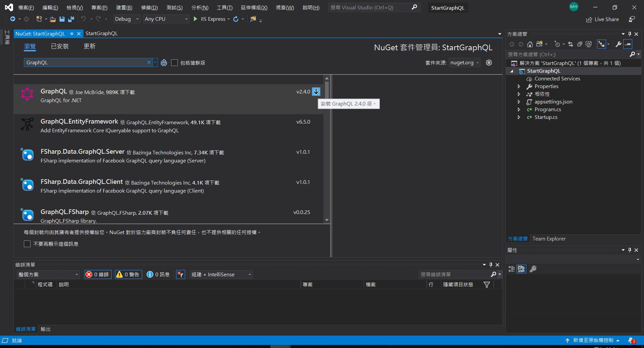Clear the error list filter icon
Screen dimensions: 644x348
[180, 275]
